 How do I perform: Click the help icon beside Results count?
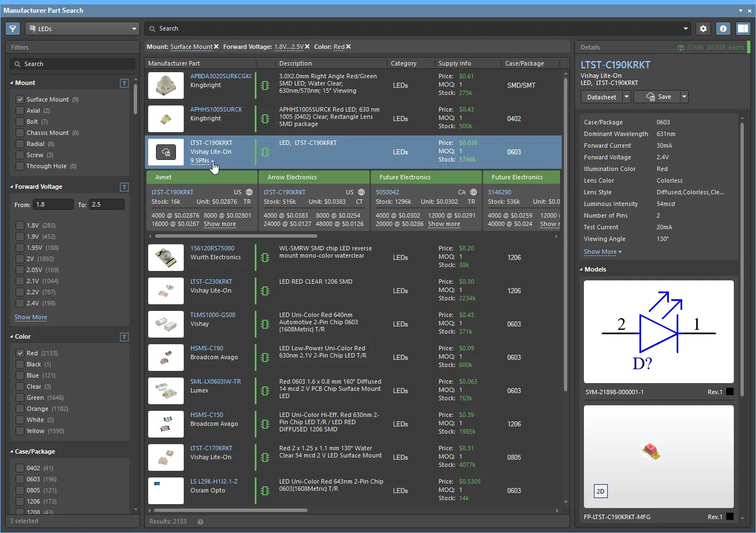point(200,522)
